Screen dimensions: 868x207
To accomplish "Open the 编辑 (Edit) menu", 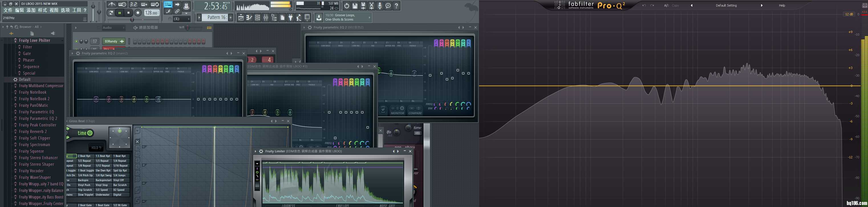I will [19, 10].
